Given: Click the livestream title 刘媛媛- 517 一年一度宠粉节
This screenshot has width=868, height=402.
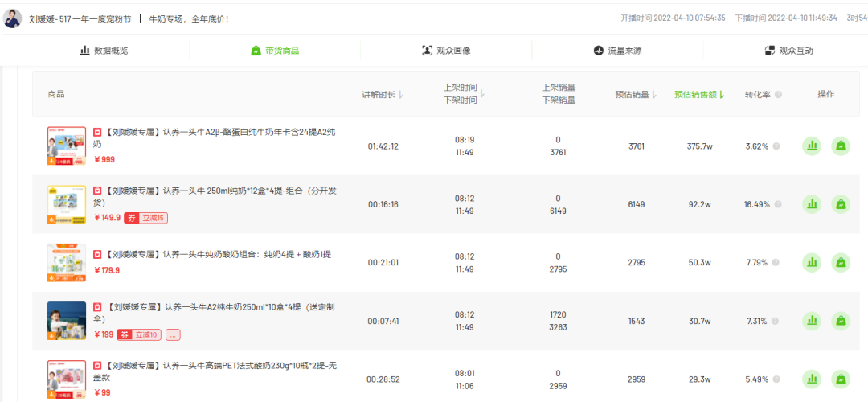Looking at the screenshot, I should tap(80, 18).
